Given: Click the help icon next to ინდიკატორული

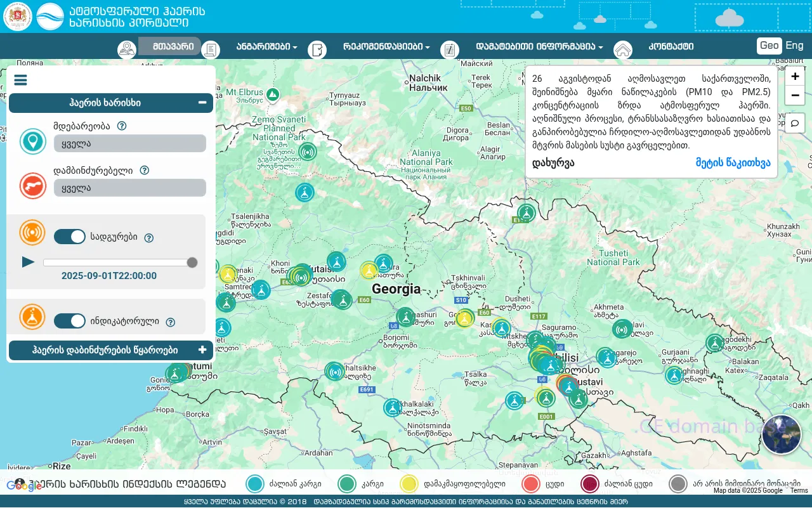Looking at the screenshot, I should click(x=170, y=322).
